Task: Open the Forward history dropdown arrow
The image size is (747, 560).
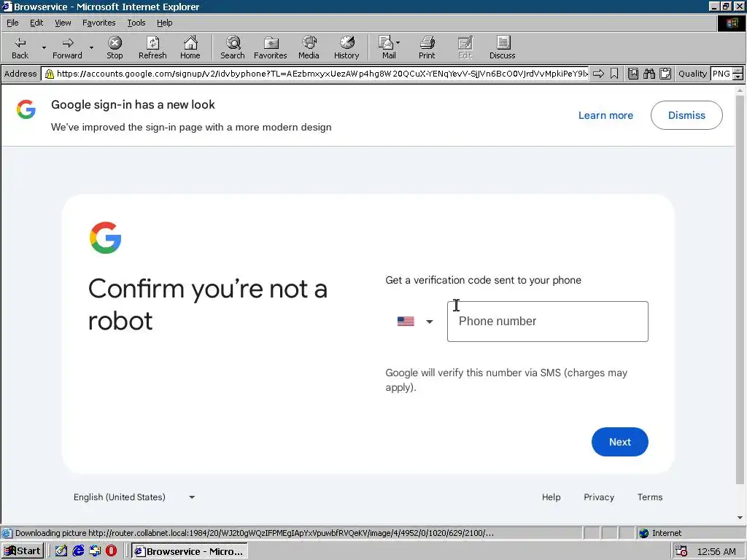Action: click(x=91, y=47)
